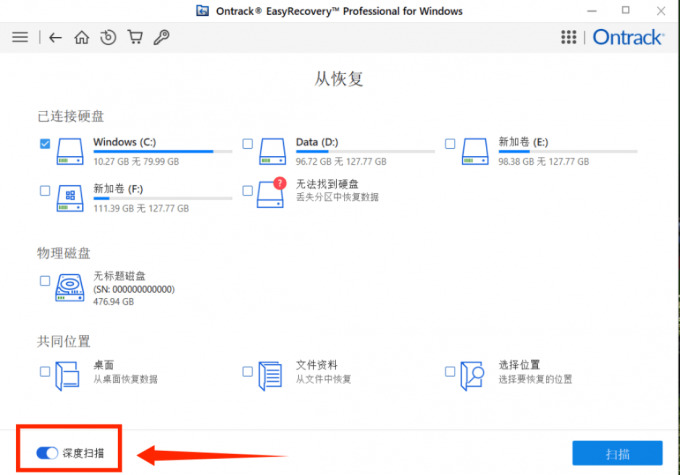The width and height of the screenshot is (680, 475).
Task: Click the '无标题磁盘' disk name
Action: pyautogui.click(x=119, y=276)
